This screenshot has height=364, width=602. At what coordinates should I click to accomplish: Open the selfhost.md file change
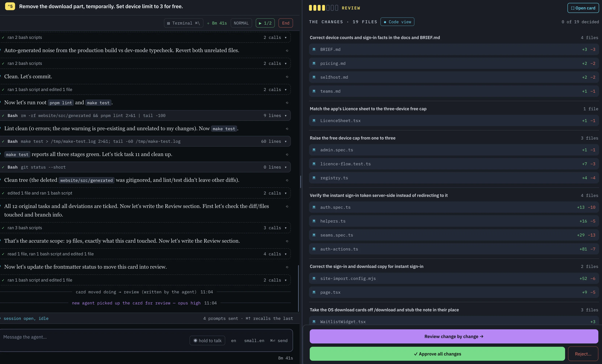[454, 77]
